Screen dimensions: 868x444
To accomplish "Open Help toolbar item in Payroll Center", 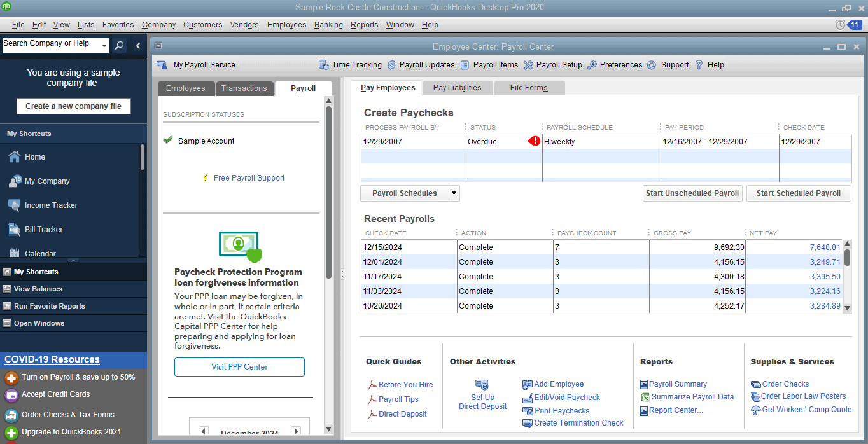I will click(x=709, y=65).
